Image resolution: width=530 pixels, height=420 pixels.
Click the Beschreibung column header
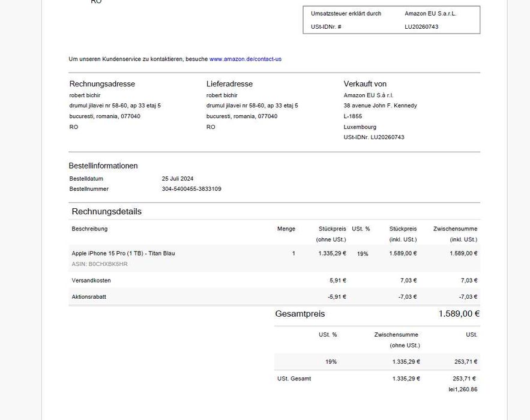tap(89, 229)
